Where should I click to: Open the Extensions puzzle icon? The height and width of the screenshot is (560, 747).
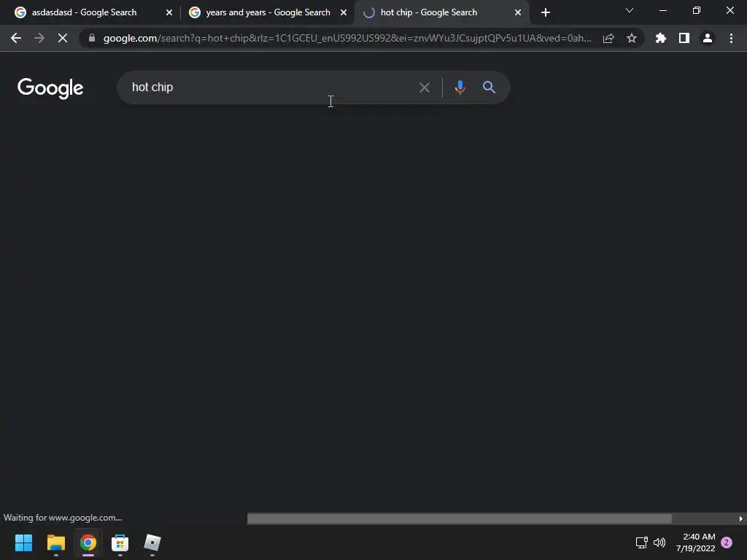click(661, 38)
